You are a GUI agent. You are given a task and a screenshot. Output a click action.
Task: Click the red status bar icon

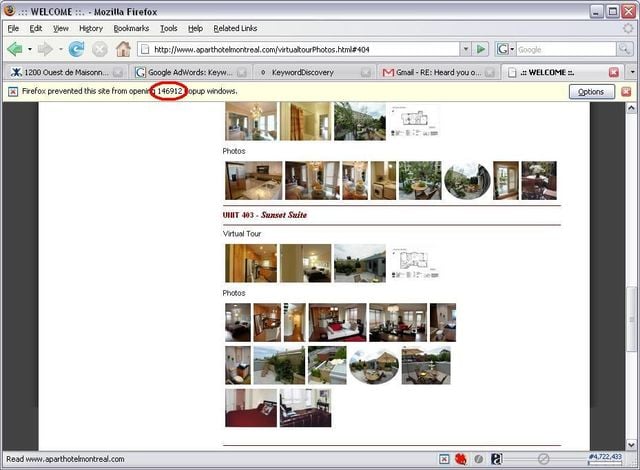[x=461, y=459]
